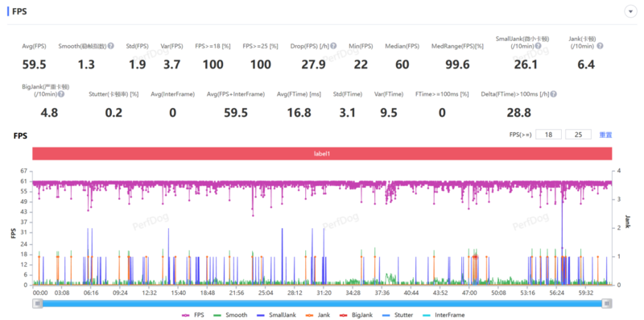Screen dimensions: 644x320
Task: Click the Var(FPS) value 3.7
Action: (x=171, y=64)
